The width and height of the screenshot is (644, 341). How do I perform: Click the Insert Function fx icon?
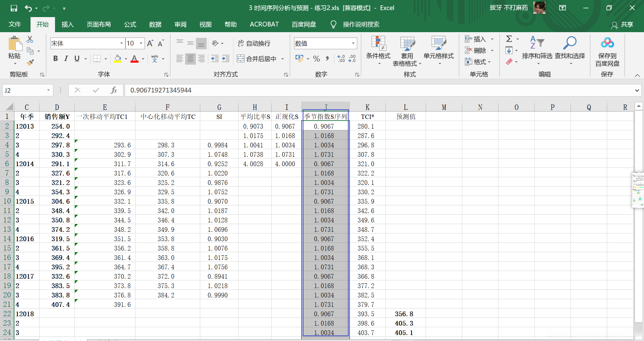click(114, 90)
